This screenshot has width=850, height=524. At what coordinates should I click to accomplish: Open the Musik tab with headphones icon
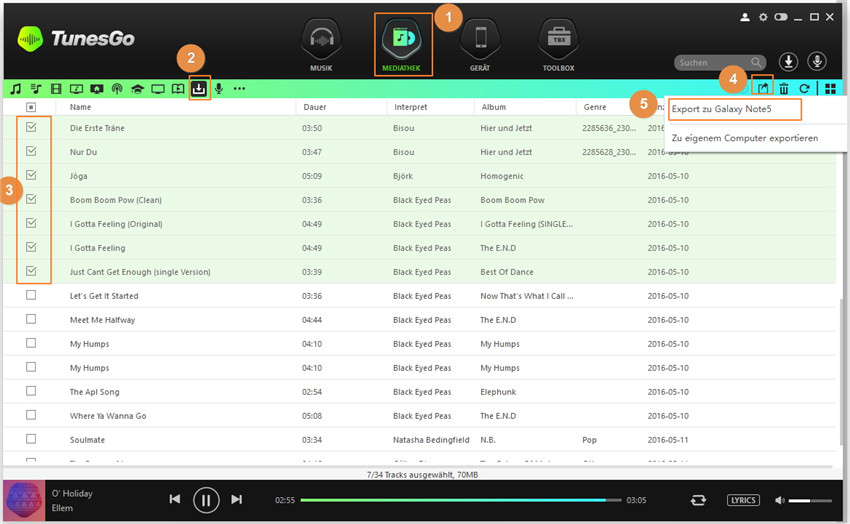click(321, 46)
